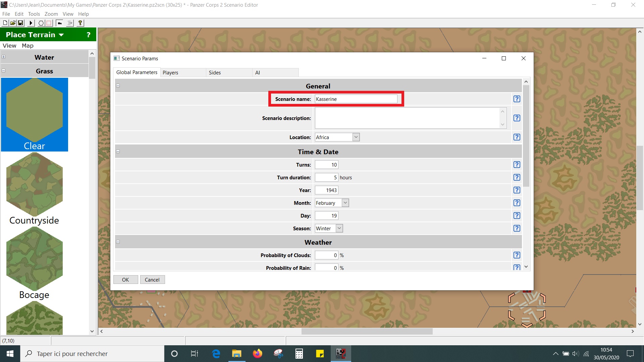Click the Open file toolbar icon
Screen dimensions: 644x362
pos(13,23)
